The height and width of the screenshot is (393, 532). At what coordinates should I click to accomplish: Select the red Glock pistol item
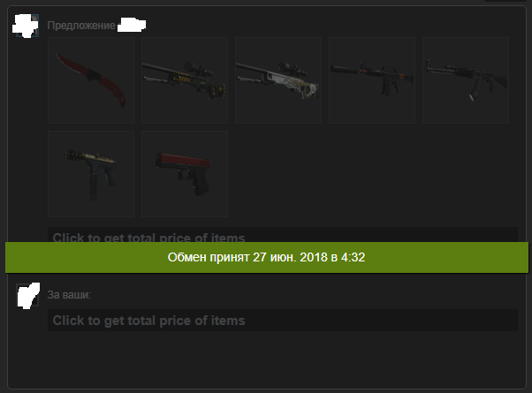pyautogui.click(x=185, y=174)
